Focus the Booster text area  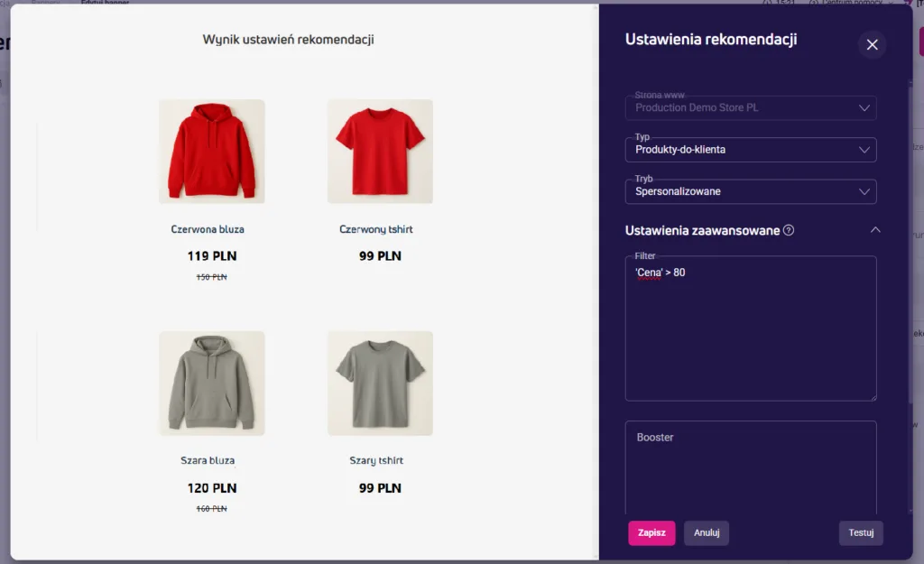click(x=751, y=467)
